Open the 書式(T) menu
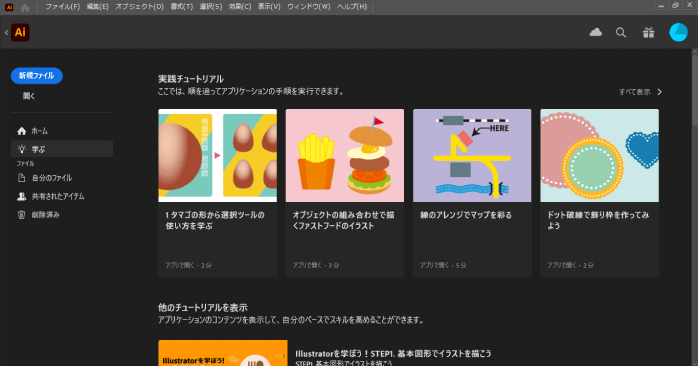The image size is (698, 366). (182, 7)
